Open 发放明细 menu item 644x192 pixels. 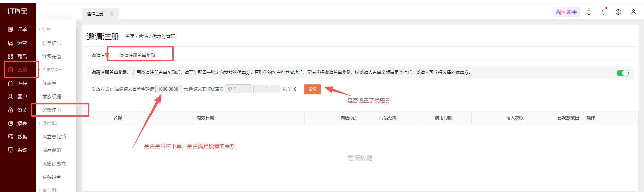pos(52,97)
